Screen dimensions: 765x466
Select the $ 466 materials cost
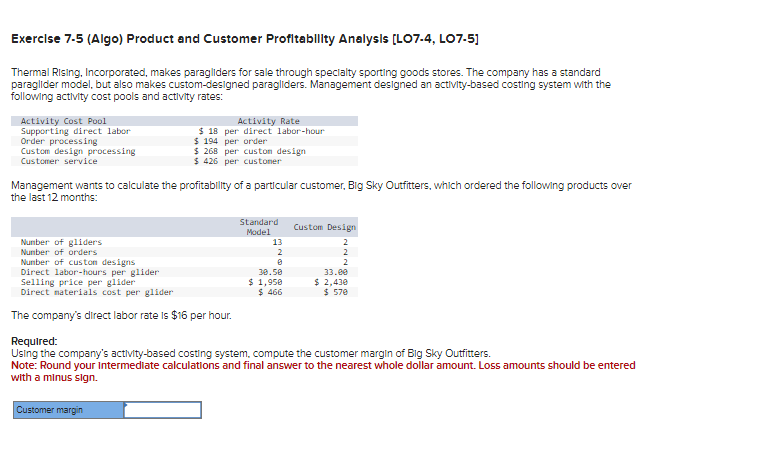[270, 292]
